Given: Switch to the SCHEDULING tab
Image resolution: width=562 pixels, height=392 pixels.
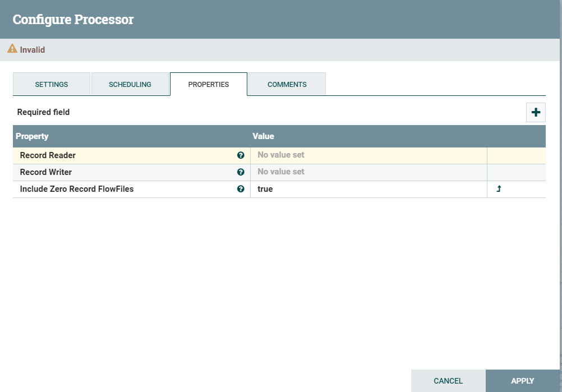Looking at the screenshot, I should [x=130, y=84].
